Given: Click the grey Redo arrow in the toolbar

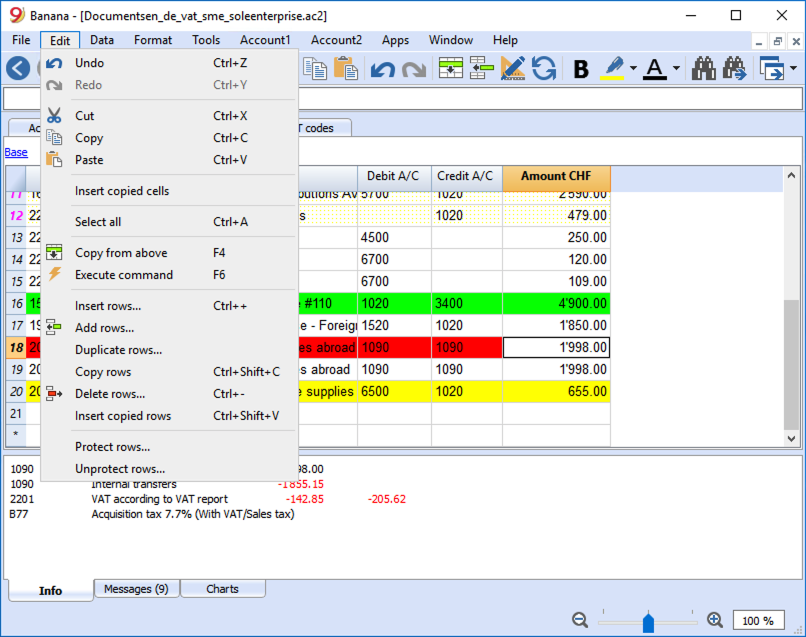Looking at the screenshot, I should tap(414, 69).
